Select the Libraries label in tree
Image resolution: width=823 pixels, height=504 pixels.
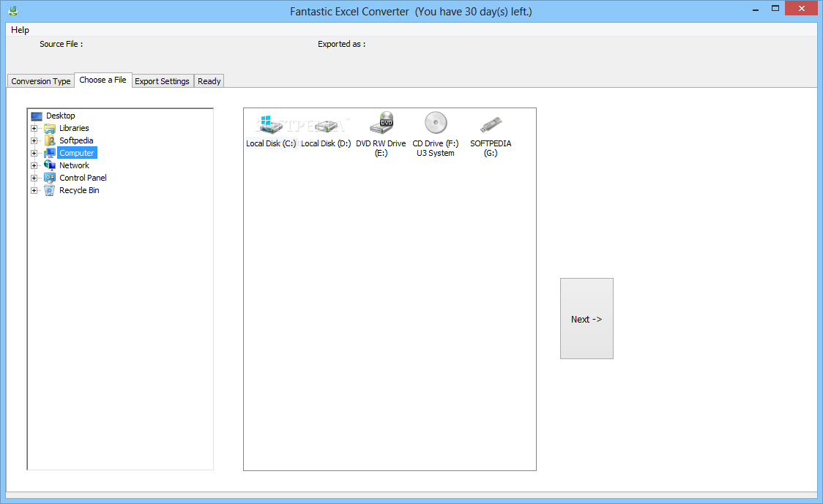pos(74,129)
